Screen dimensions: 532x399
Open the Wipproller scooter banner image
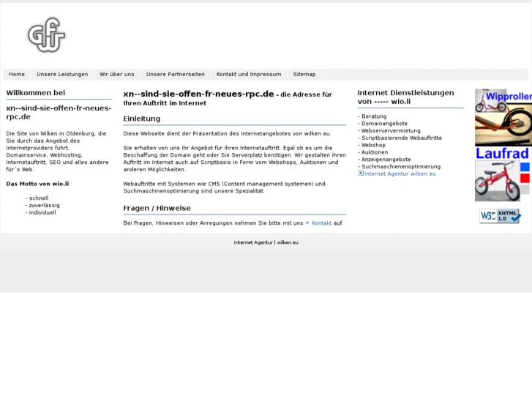pyautogui.click(x=503, y=117)
